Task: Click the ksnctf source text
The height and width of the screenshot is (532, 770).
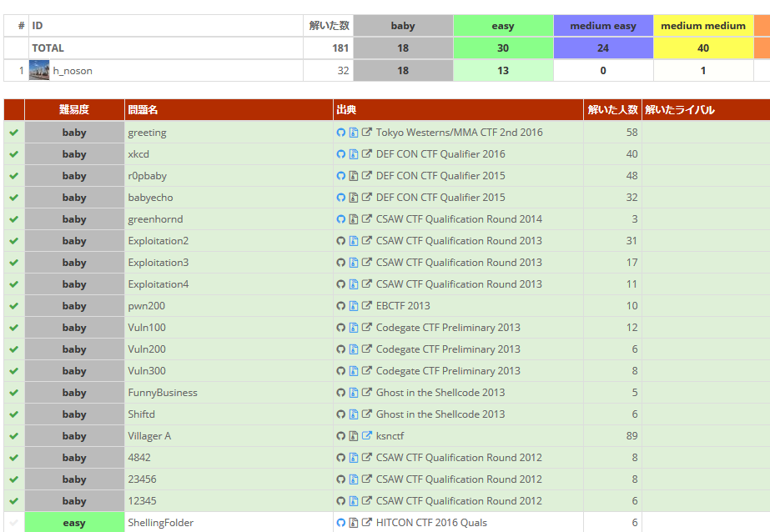Action: coord(390,436)
